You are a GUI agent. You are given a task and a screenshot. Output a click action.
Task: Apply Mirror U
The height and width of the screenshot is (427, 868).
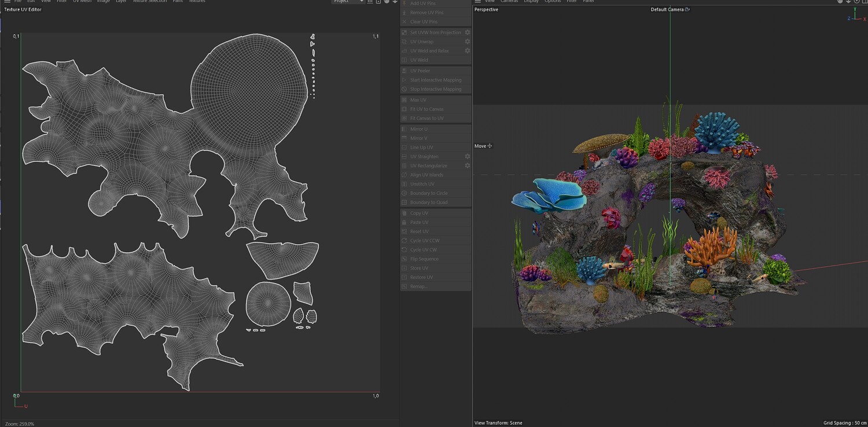click(436, 129)
